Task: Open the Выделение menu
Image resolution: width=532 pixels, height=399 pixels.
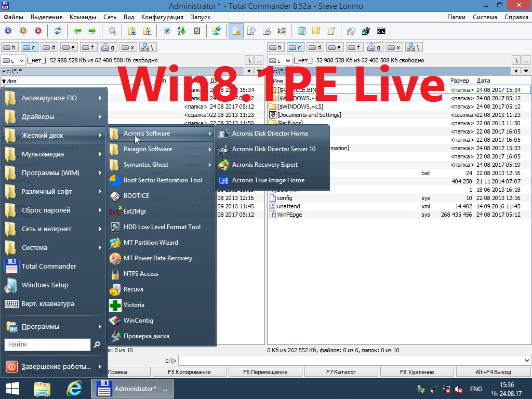Action: [x=46, y=17]
